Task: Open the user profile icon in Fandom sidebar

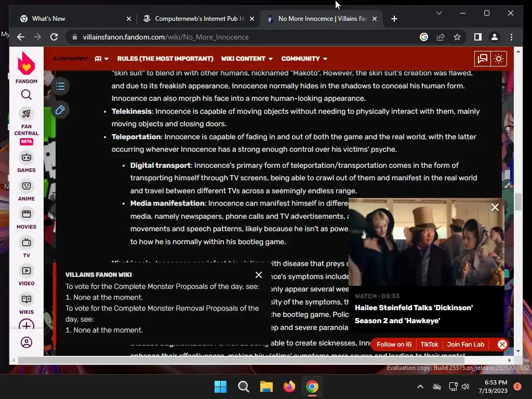Action: click(26, 342)
